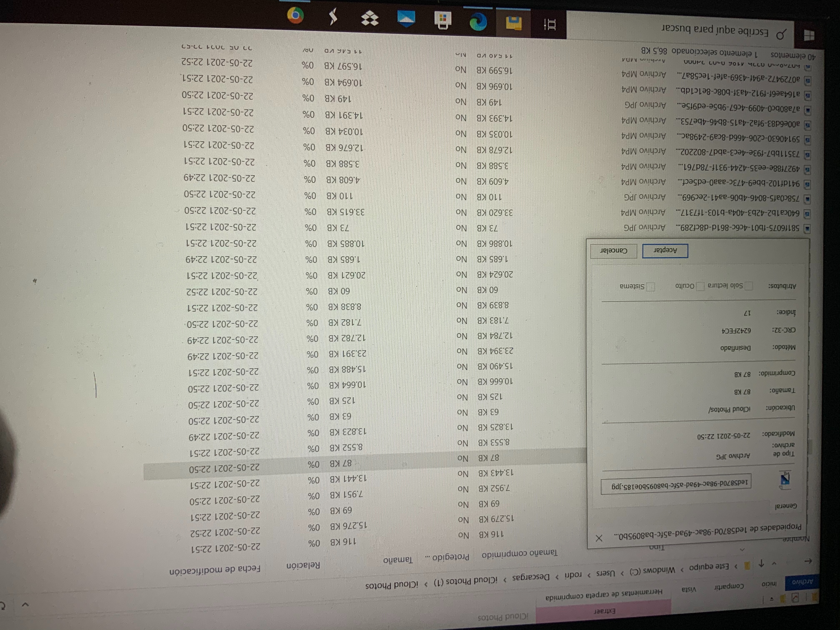Click the Dropbox icon in the taskbar
The height and width of the screenshot is (630, 840).
point(370,18)
